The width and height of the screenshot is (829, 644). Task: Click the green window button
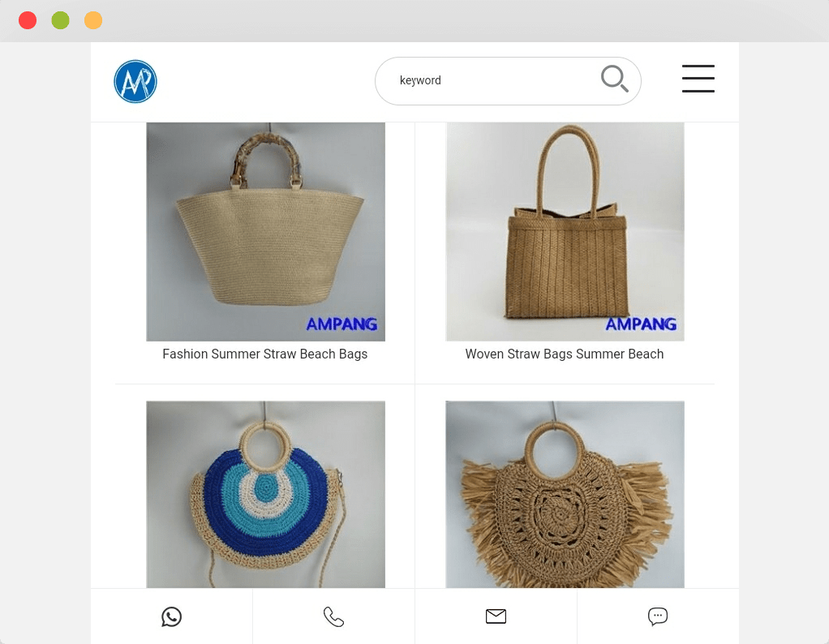60,20
